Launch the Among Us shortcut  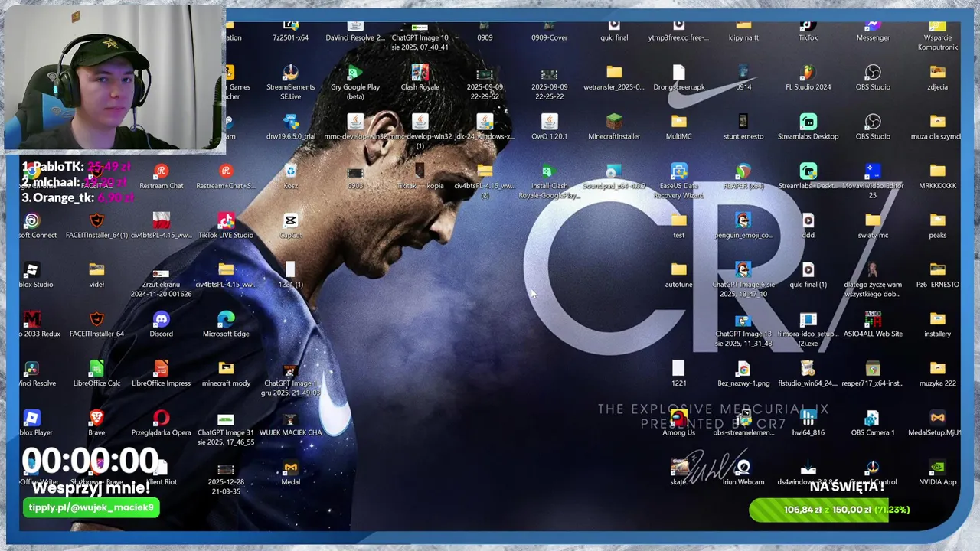click(x=678, y=422)
